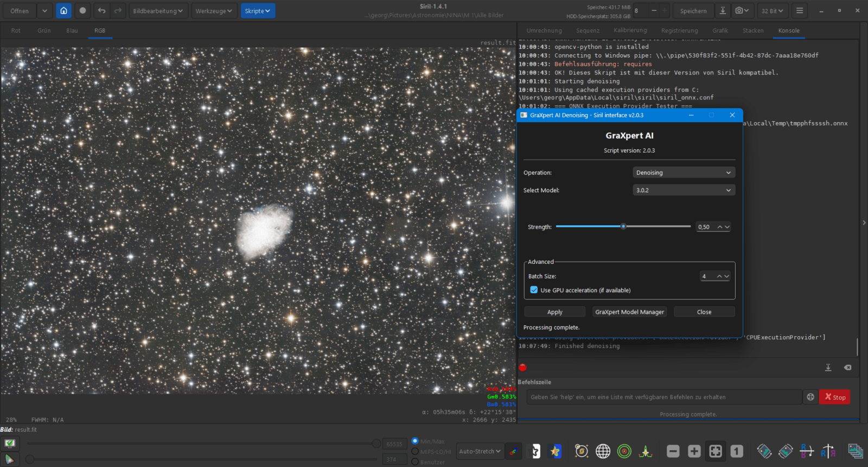Open the GraXpert Model Manager
The image size is (868, 467).
(x=629, y=312)
